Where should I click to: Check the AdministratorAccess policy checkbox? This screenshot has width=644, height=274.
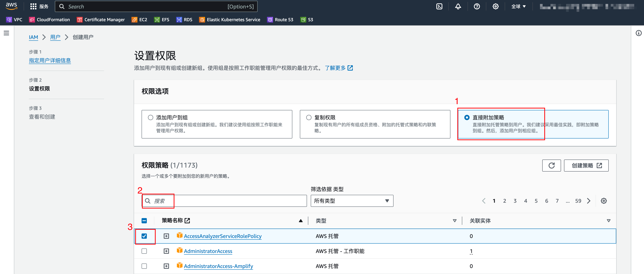click(144, 251)
